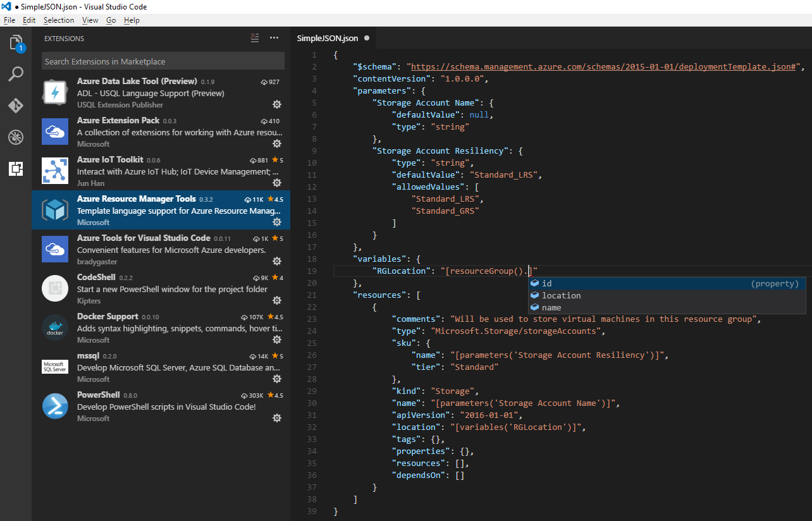Open the View menu
The height and width of the screenshot is (521, 812).
click(x=90, y=20)
